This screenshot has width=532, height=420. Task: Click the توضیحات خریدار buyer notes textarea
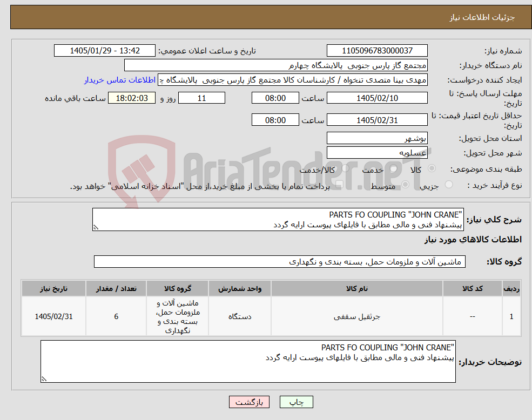248,362
